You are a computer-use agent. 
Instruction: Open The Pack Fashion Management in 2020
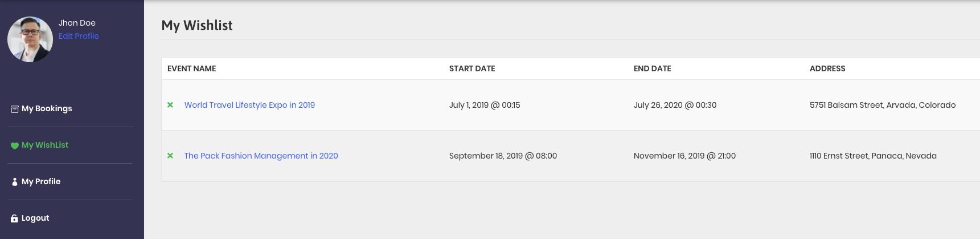click(261, 156)
